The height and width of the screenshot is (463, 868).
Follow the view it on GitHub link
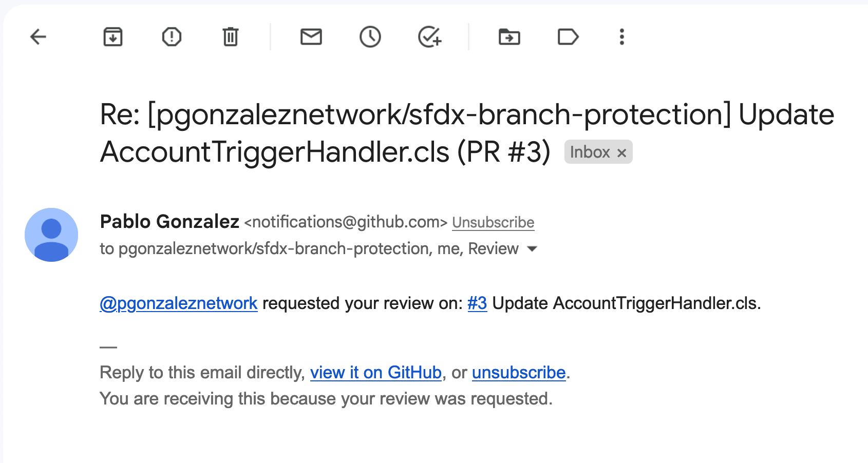[376, 372]
